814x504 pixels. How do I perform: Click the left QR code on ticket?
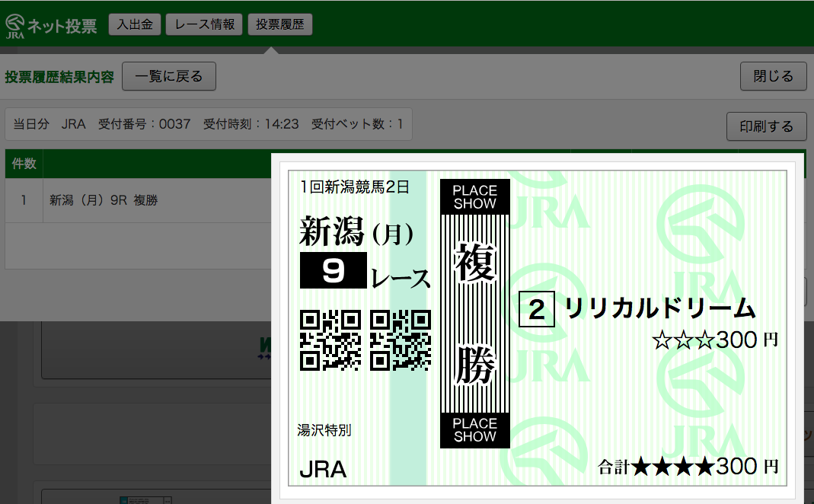tap(330, 340)
